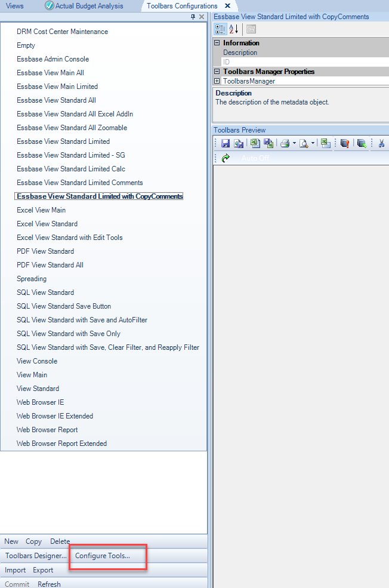Image resolution: width=389 pixels, height=588 pixels.
Task: Select the Empty toolbar configuration
Action: 26,45
